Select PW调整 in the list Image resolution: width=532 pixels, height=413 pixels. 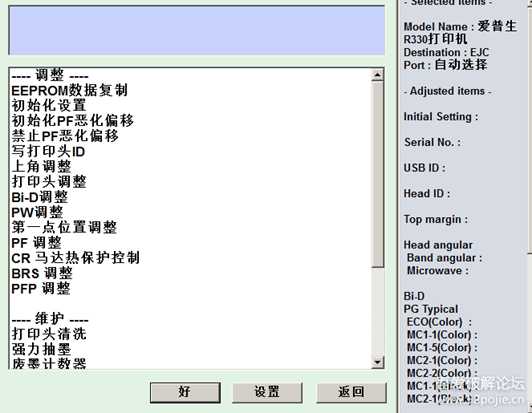point(37,212)
